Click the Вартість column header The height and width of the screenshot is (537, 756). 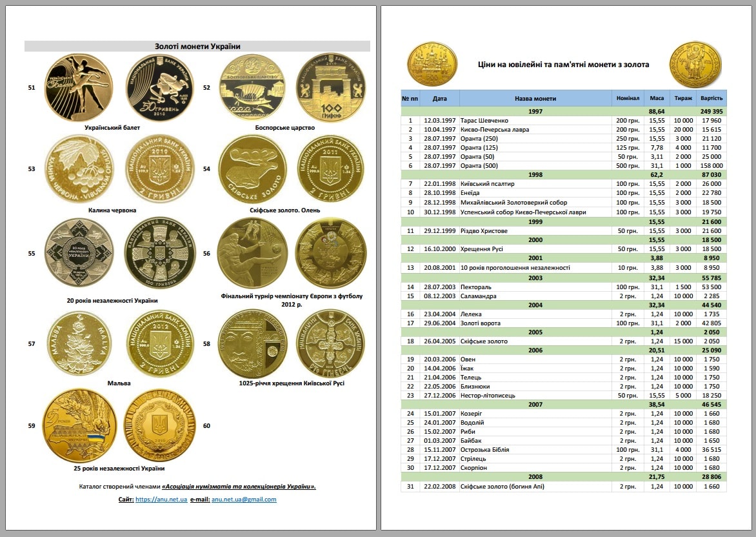pos(711,99)
